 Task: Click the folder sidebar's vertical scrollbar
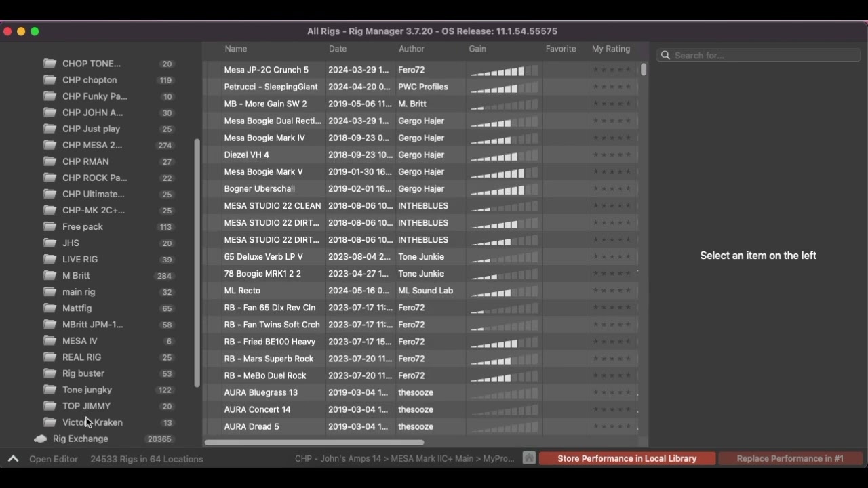coord(197,263)
